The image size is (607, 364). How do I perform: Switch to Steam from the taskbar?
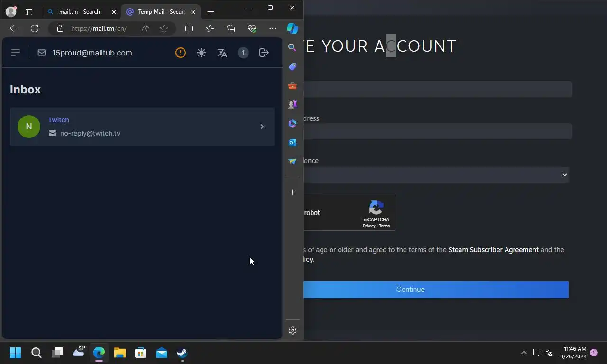pos(182,353)
